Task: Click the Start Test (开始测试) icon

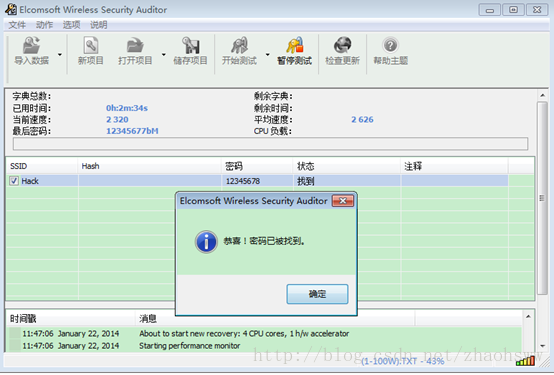Action: coord(239,46)
